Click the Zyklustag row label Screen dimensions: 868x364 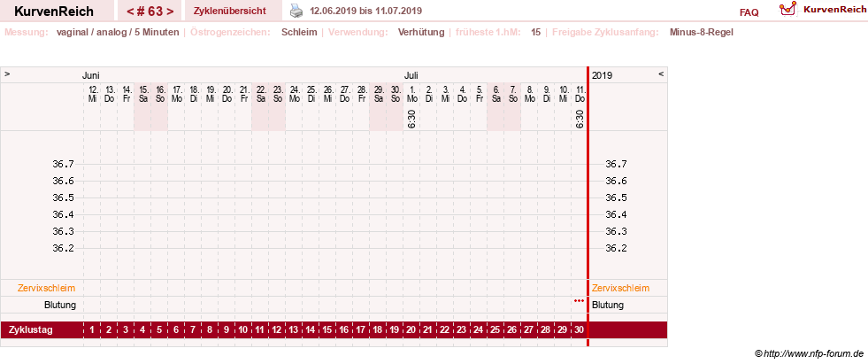(30, 330)
